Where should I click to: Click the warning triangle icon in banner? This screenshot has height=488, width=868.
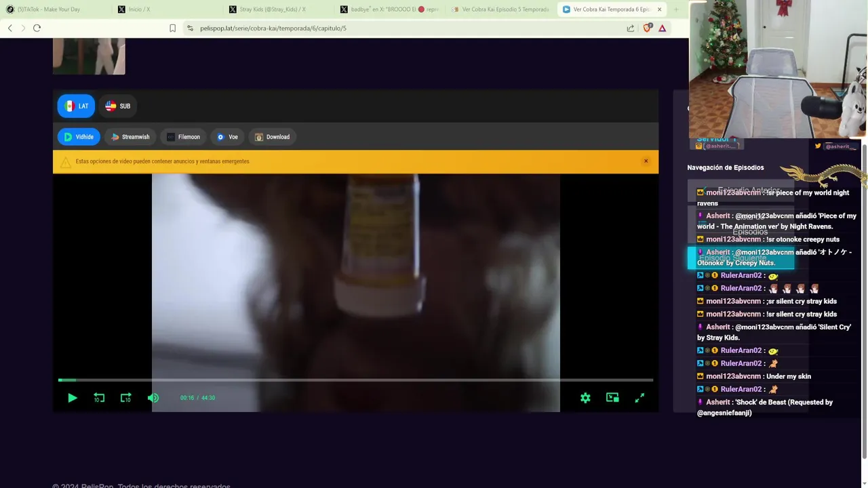tap(65, 162)
